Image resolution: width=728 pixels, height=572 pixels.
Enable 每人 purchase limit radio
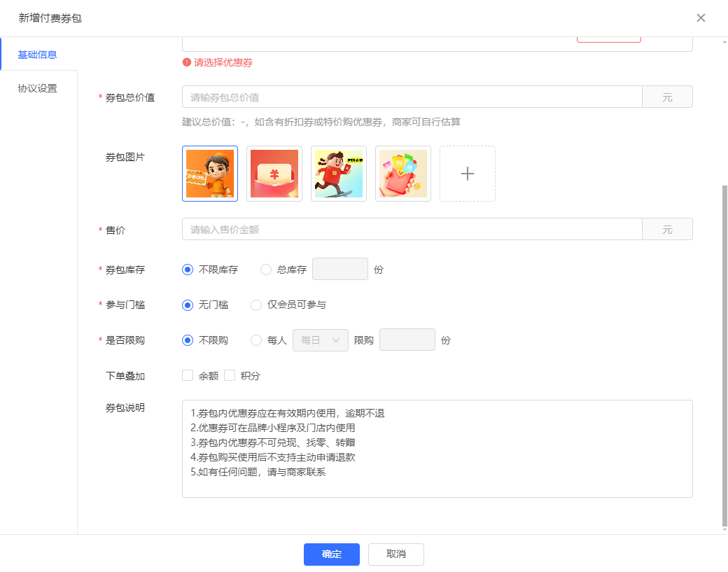tap(256, 340)
